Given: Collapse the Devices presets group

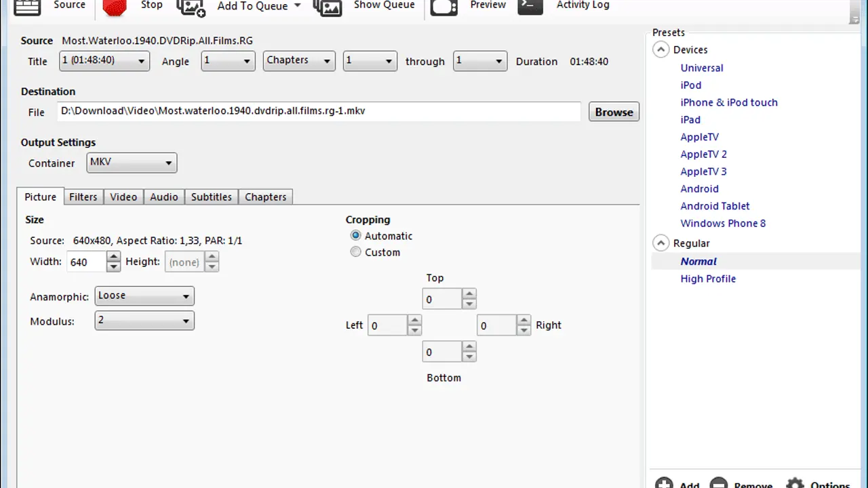Looking at the screenshot, I should coord(660,50).
